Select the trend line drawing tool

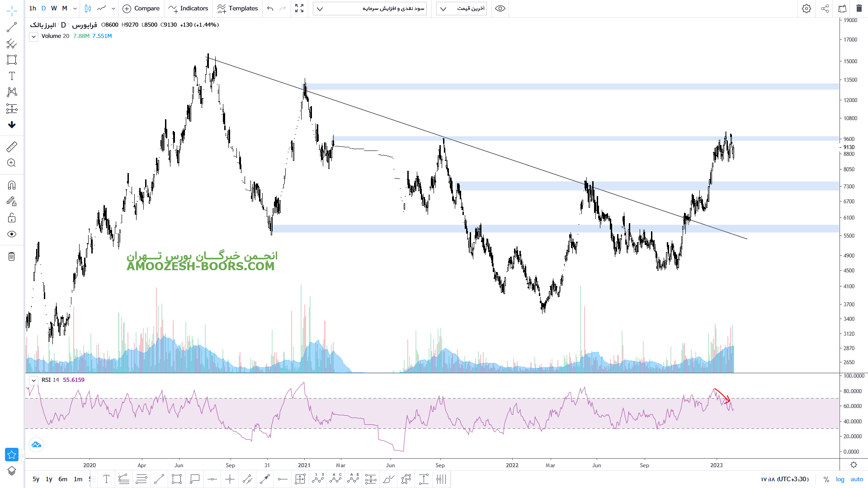[12, 28]
